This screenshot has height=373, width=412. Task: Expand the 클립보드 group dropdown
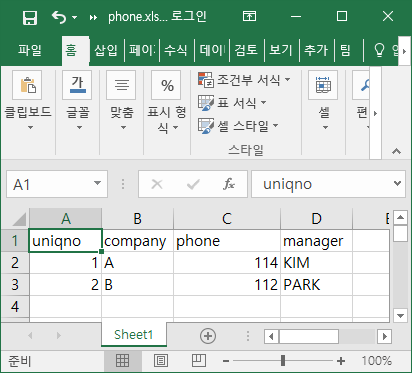pyautogui.click(x=30, y=127)
